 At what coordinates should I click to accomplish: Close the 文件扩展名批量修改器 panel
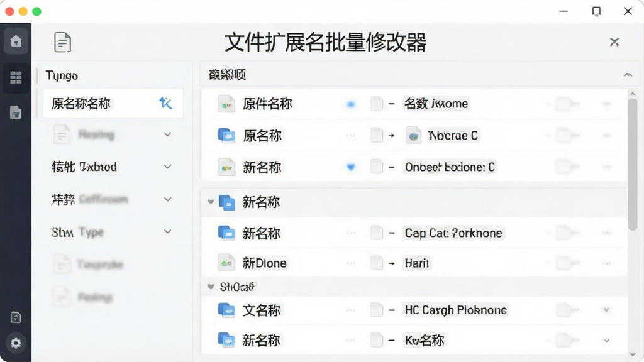(614, 42)
